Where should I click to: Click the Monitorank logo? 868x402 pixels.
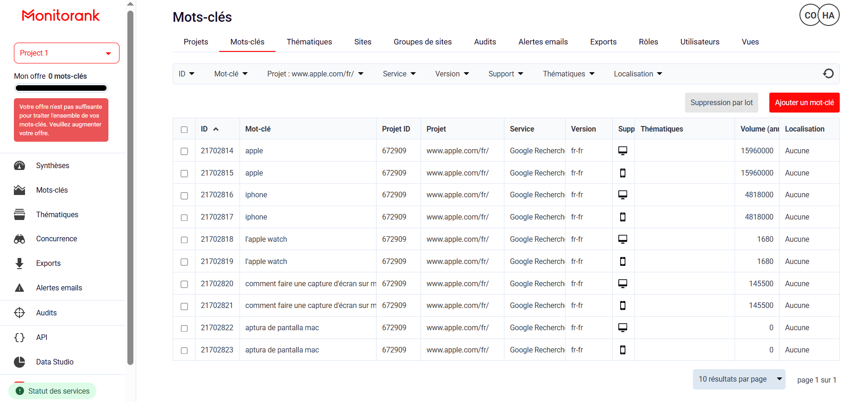point(61,16)
